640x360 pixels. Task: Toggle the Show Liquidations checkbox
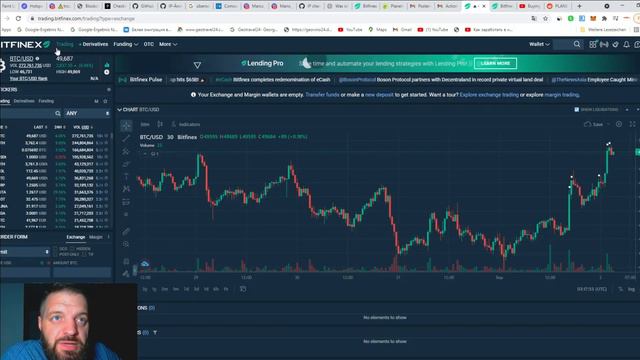tap(576, 109)
